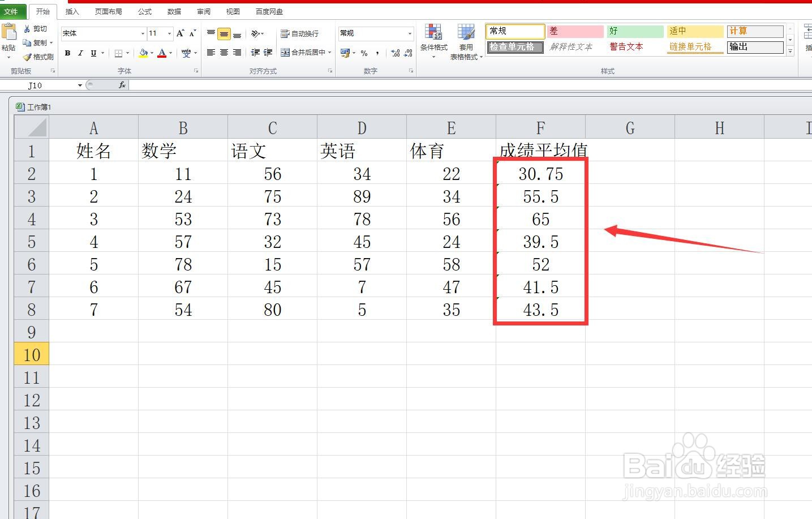Toggle top vertical alignment
812x519 pixels.
pyautogui.click(x=211, y=34)
